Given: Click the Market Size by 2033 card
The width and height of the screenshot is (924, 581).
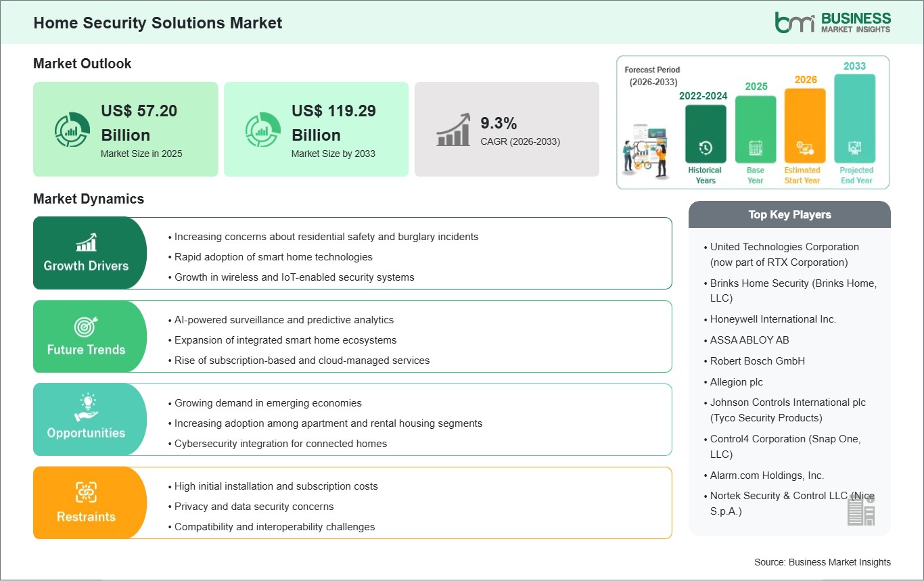Looking at the screenshot, I should (316, 129).
